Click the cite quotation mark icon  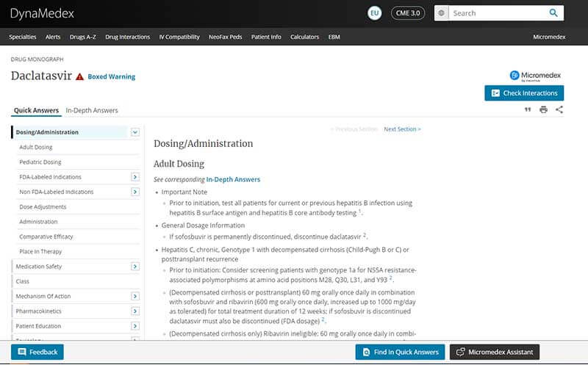[x=527, y=109]
